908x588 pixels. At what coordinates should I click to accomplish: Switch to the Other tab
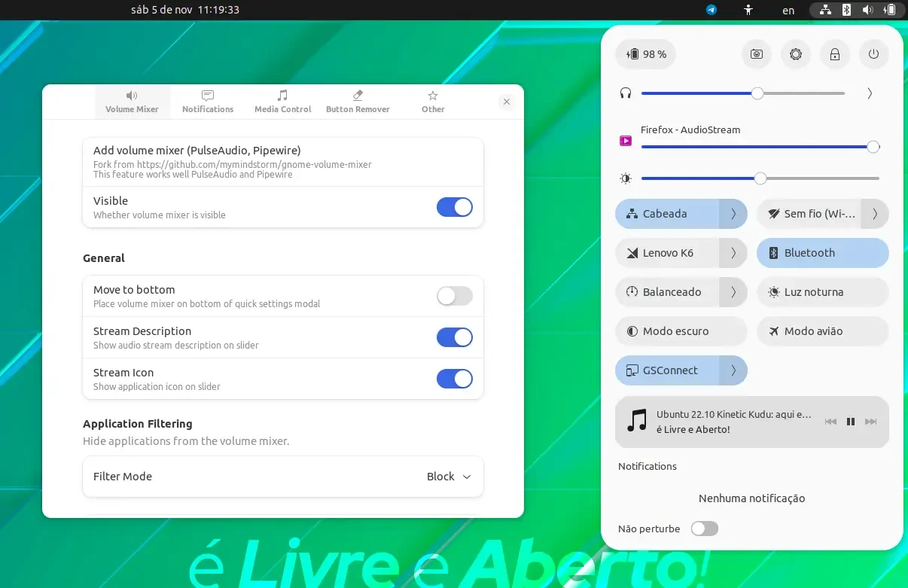point(433,102)
